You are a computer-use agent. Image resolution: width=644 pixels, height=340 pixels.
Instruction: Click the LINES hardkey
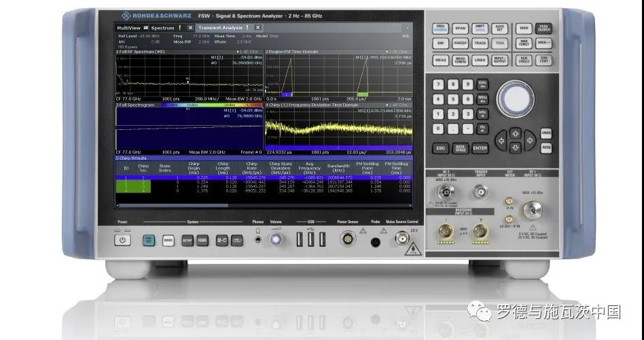point(480,61)
